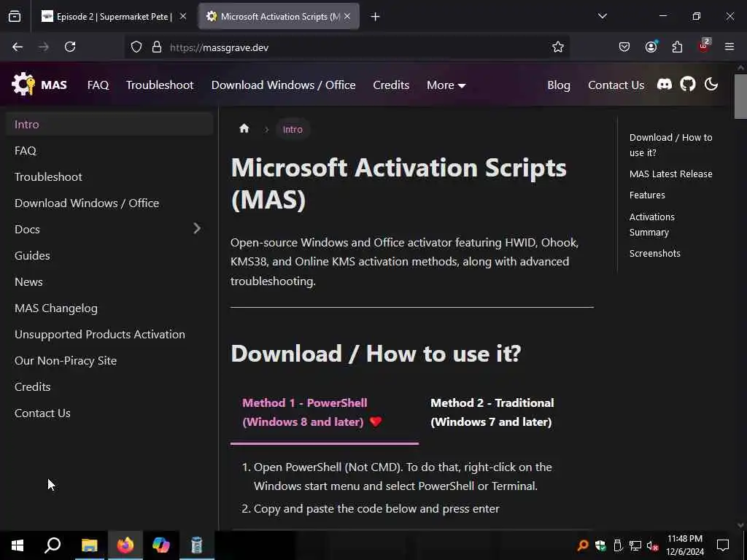
Task: Expand the Docs sidebar chevron
Action: (197, 228)
